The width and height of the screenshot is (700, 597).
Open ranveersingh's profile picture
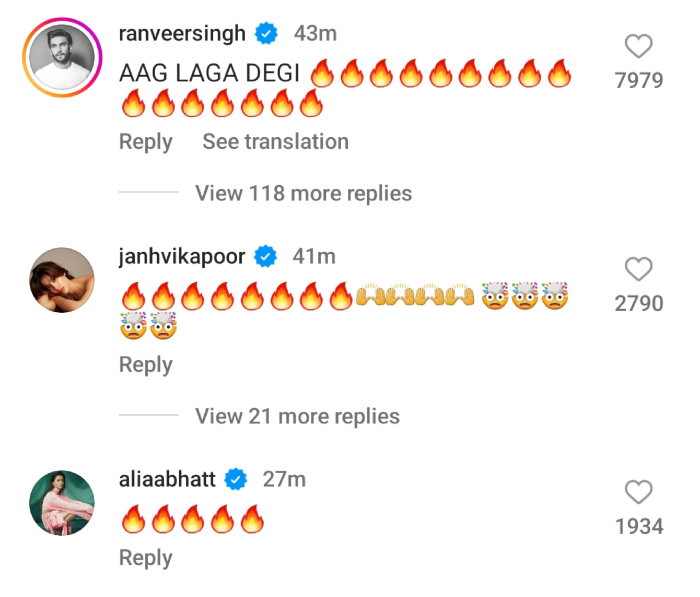coord(62,61)
